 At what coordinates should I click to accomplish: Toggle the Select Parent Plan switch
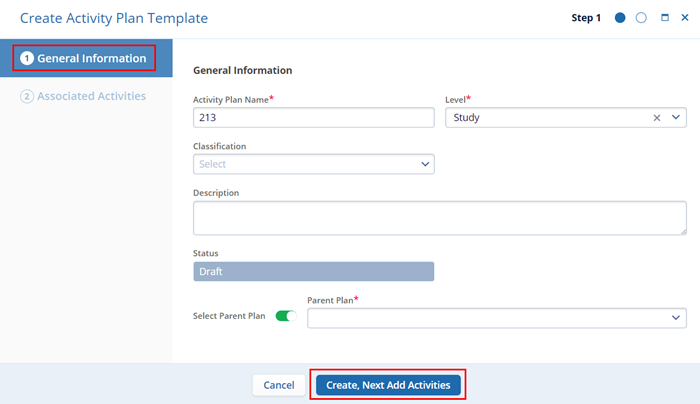(x=286, y=317)
